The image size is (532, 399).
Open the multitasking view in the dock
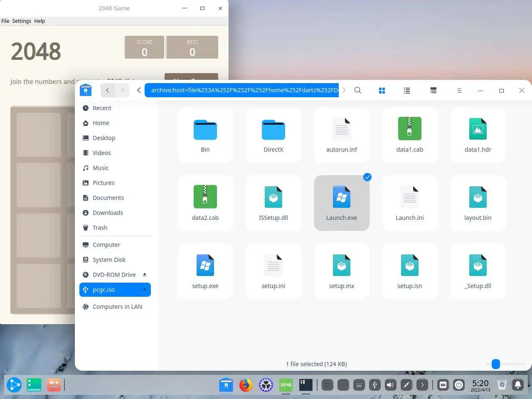[x=54, y=385]
